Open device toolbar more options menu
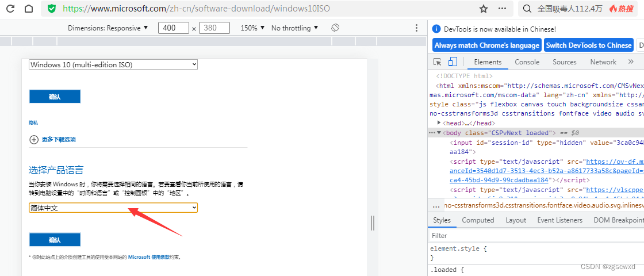This screenshot has height=276, width=644. pyautogui.click(x=417, y=28)
